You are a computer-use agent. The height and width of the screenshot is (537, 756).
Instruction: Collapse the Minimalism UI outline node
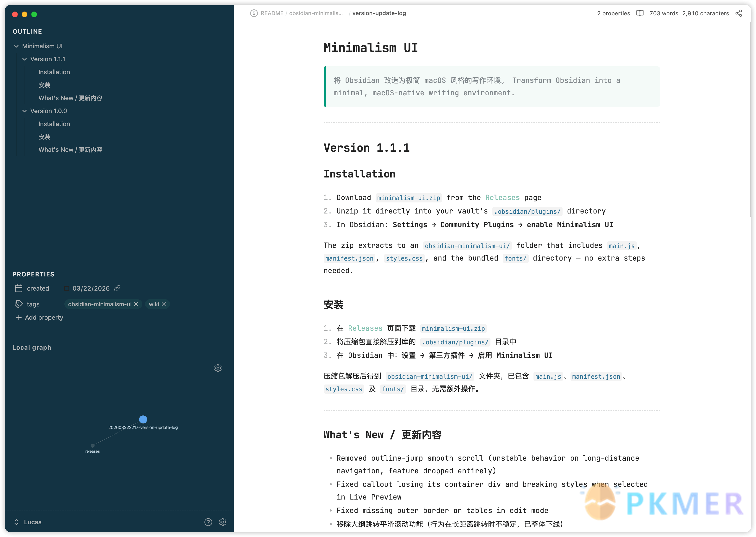pos(16,46)
